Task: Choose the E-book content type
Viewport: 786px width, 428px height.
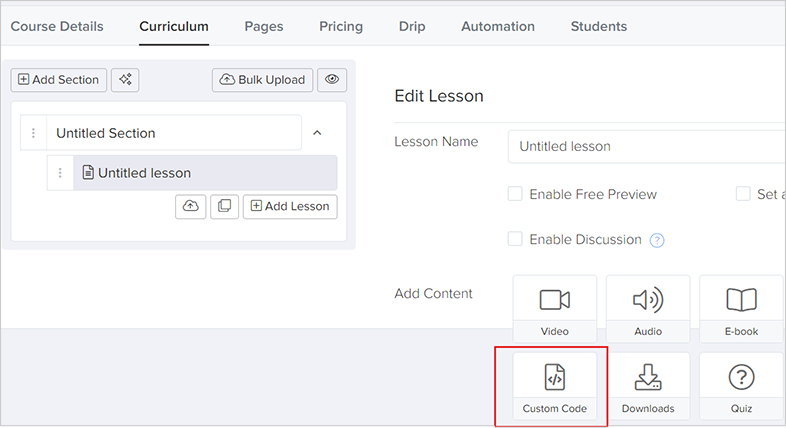Action: [x=740, y=309]
